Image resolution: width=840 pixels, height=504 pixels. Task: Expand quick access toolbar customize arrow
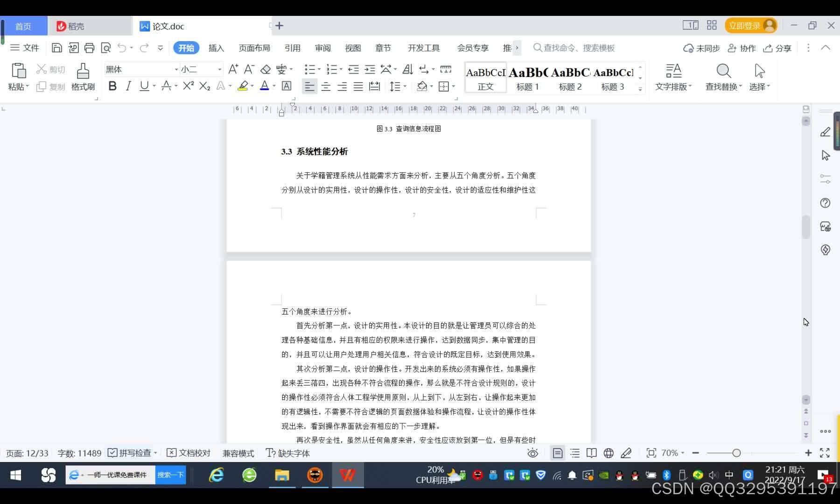tap(160, 48)
